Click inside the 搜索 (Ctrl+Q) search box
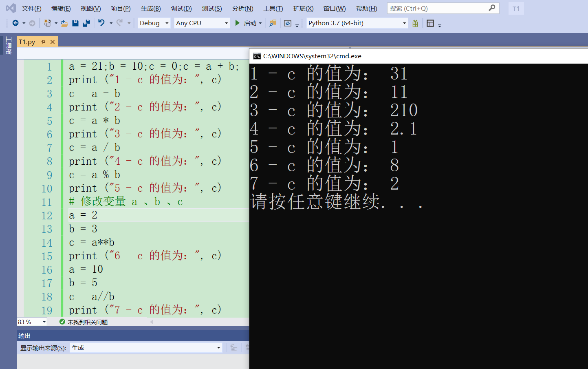Image resolution: width=588 pixels, height=369 pixels. (x=442, y=8)
